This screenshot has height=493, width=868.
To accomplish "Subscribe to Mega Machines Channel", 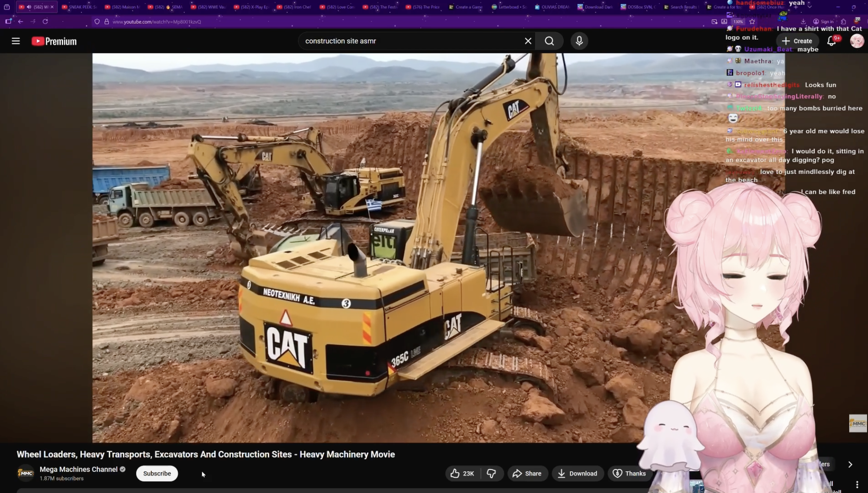I will pyautogui.click(x=157, y=473).
